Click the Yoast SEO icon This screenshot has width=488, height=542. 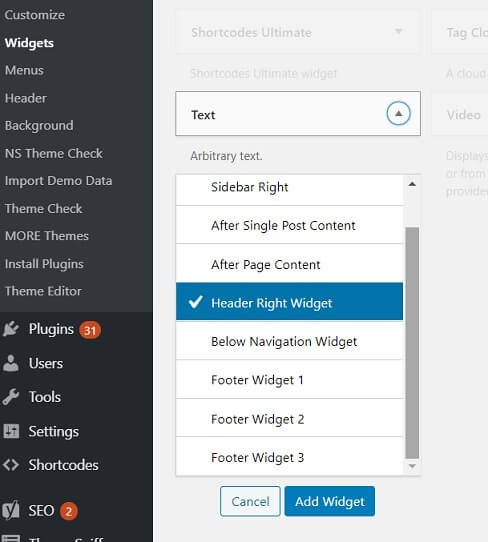coord(11,511)
